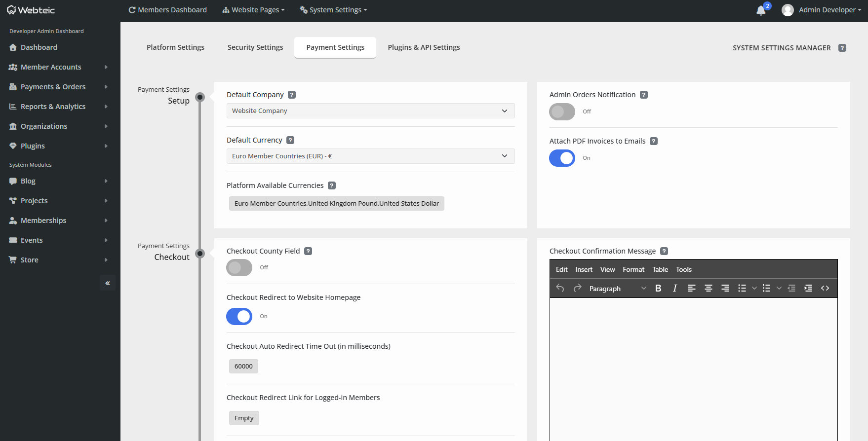Viewport: 868px width, 441px height.
Task: Increase indent in the editor toolbar
Action: point(808,288)
